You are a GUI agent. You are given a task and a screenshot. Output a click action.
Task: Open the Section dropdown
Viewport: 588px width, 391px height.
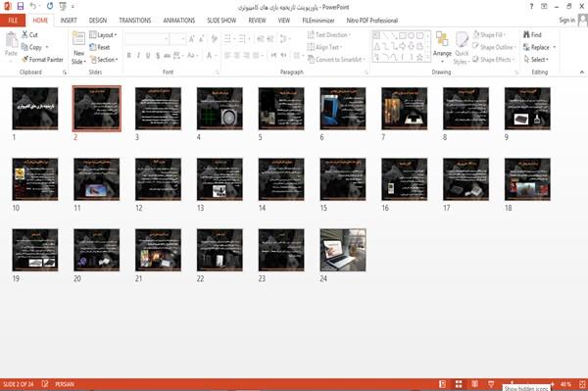104,59
